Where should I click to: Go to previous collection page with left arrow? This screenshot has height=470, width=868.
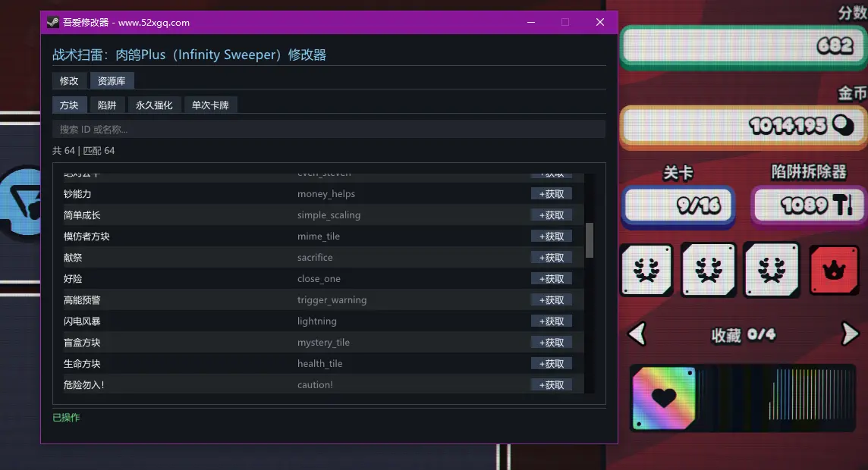click(x=637, y=334)
